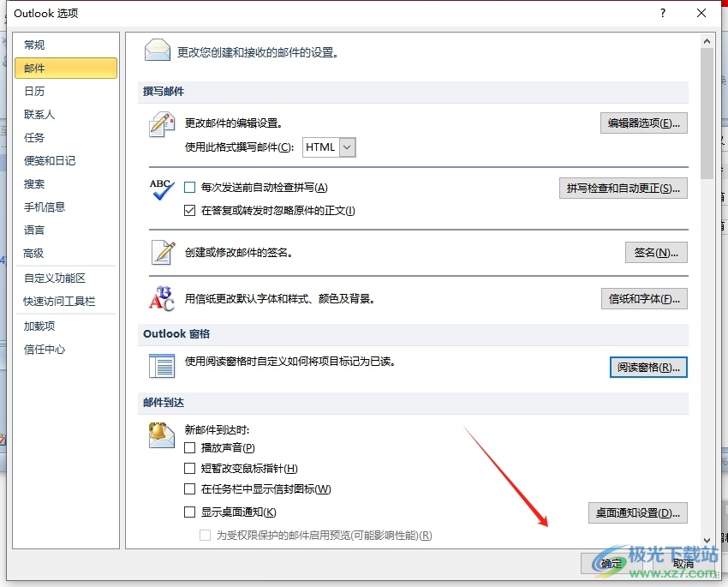Image resolution: width=728 pixels, height=587 pixels.
Task: Switch to the 日历 options
Action: coord(66,92)
